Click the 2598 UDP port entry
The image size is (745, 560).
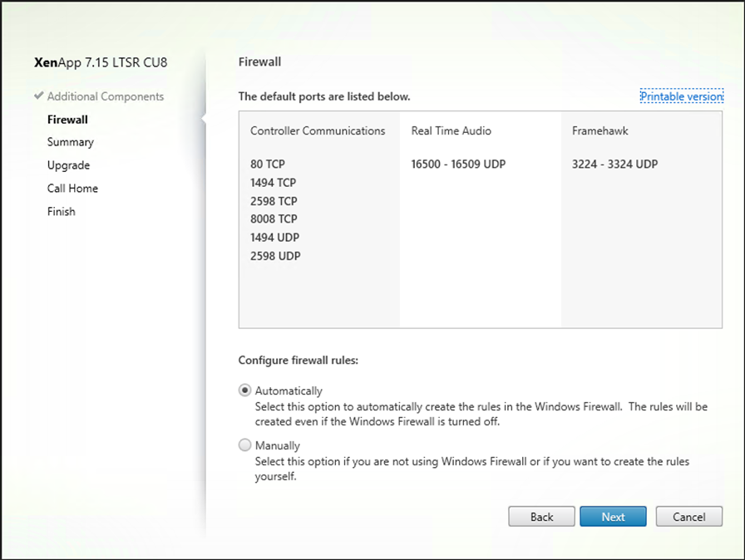point(275,256)
